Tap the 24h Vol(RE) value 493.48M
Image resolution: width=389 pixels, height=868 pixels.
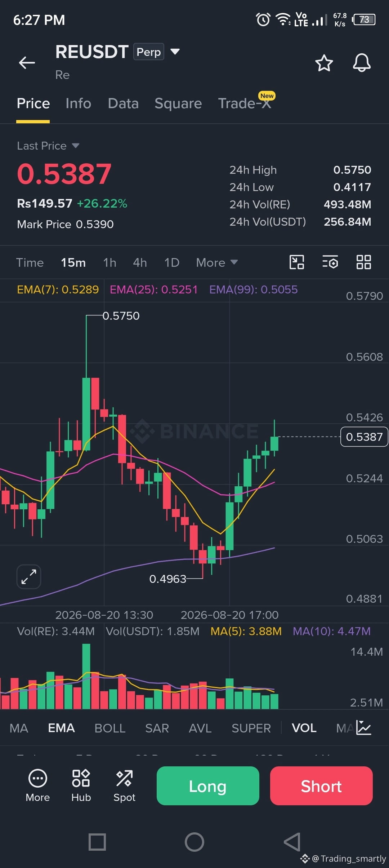(347, 204)
